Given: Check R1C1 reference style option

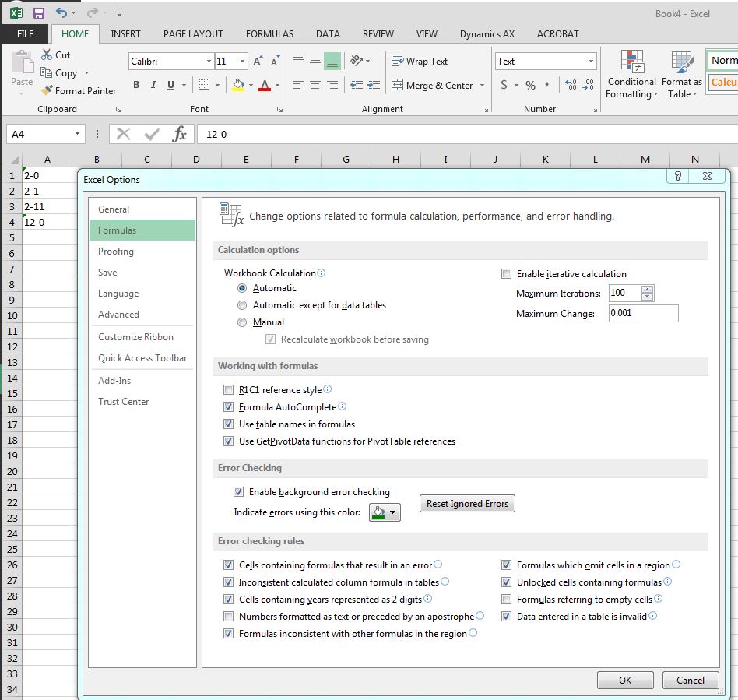Looking at the screenshot, I should click(x=228, y=390).
